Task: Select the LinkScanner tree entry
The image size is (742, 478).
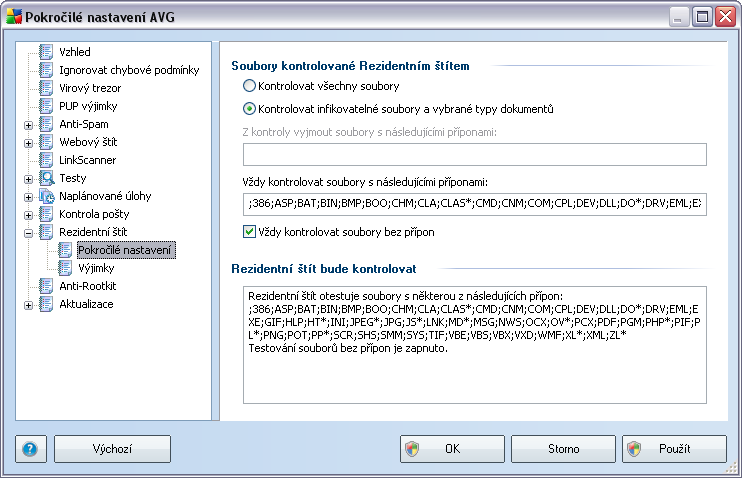Action: click(x=88, y=160)
